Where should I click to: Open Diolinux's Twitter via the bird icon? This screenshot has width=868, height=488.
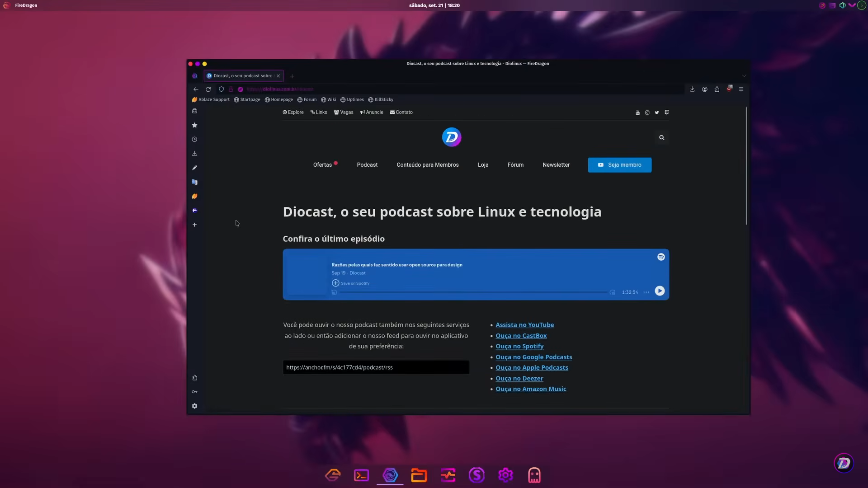tap(657, 112)
